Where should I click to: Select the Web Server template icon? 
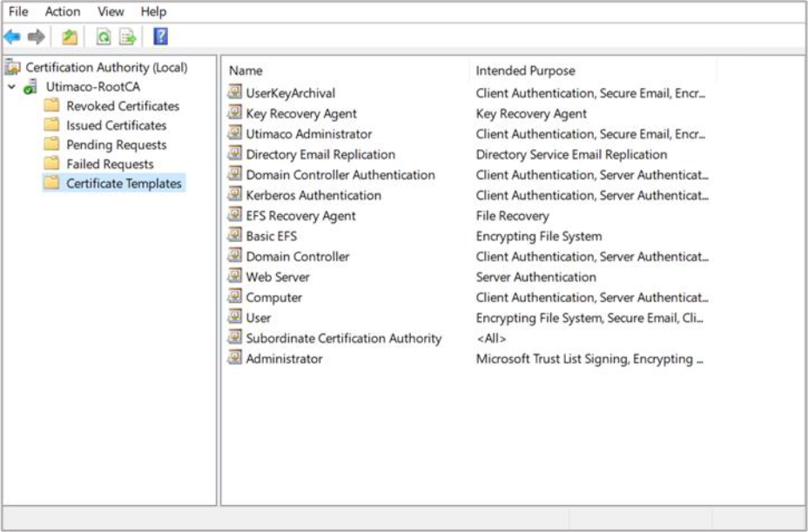click(234, 276)
